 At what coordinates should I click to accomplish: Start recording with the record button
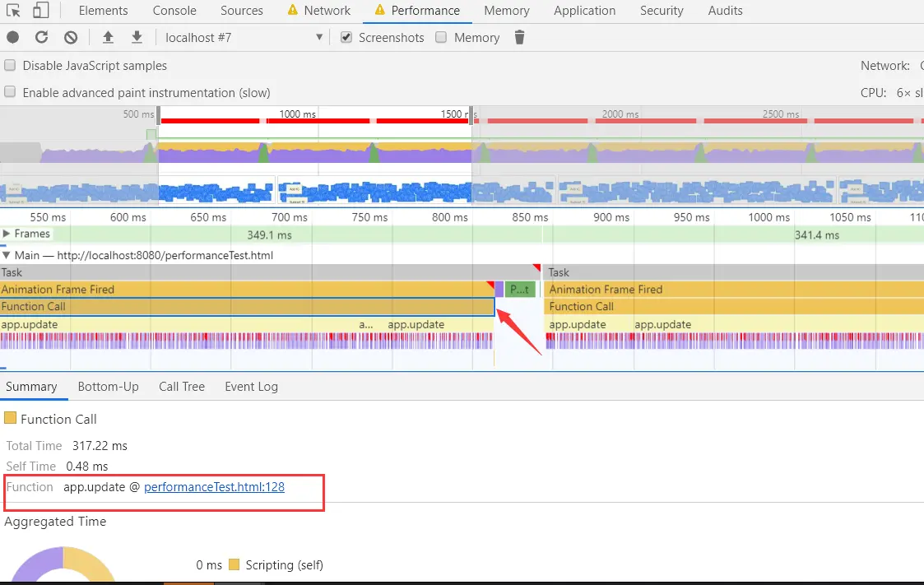point(12,37)
